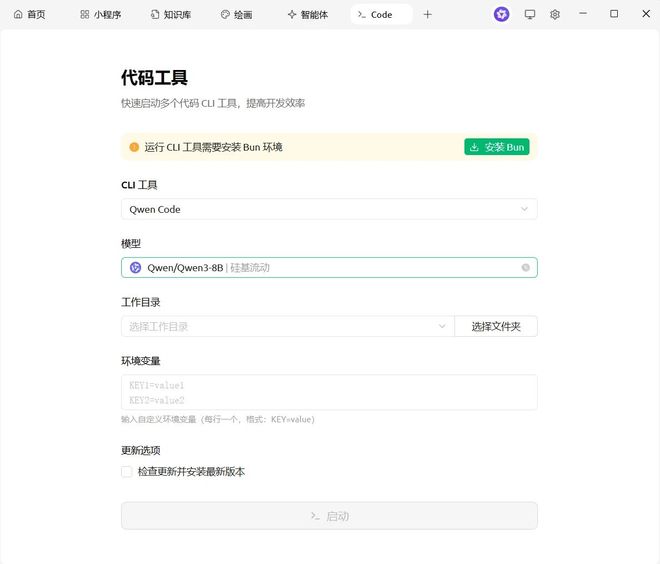Screen dimensions: 660x564
Task: Open settings via the gear icon
Action: click(x=555, y=14)
